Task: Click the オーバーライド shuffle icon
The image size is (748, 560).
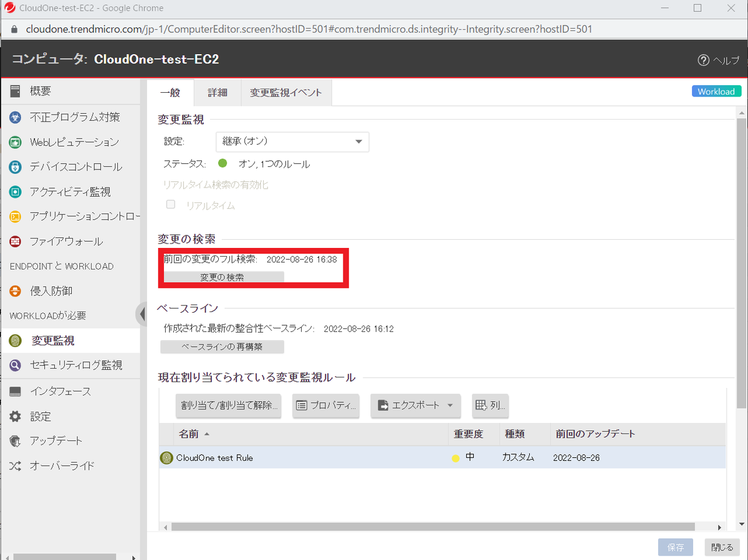Action: point(16,465)
